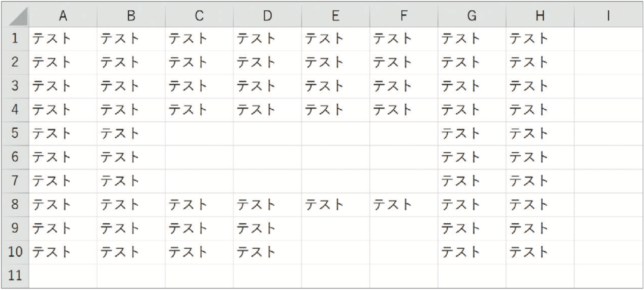The image size is (644, 290).
Task: Click empty cell E9
Action: coord(336,229)
